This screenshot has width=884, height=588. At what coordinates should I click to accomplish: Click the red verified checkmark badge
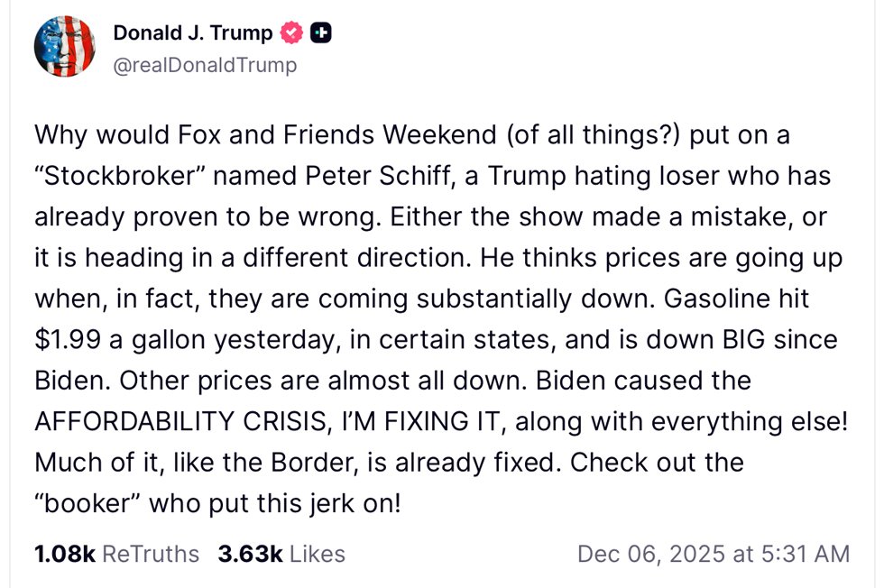pyautogui.click(x=290, y=33)
